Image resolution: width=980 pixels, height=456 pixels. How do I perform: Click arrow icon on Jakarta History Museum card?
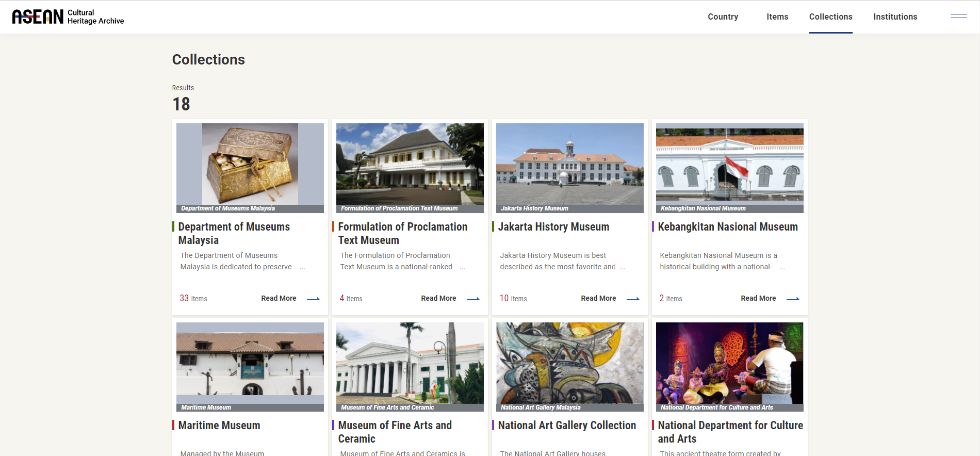[633, 299]
